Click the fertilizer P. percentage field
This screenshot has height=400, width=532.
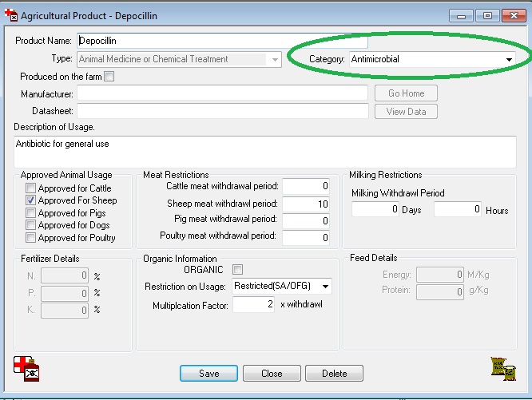(x=65, y=293)
